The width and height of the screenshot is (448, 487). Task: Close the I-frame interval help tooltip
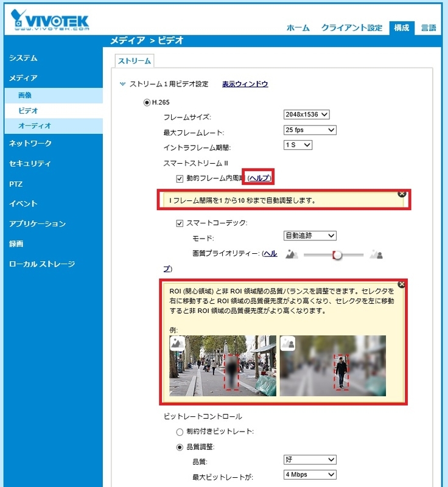(402, 194)
